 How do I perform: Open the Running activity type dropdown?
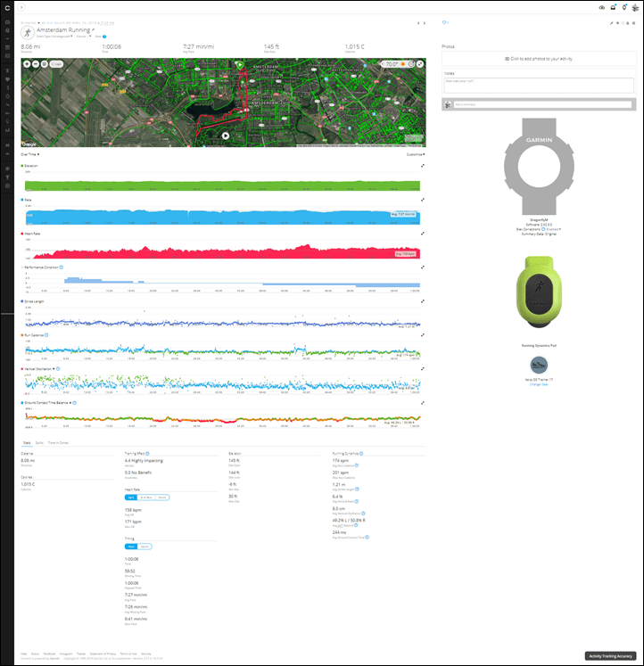pyautogui.click(x=30, y=23)
